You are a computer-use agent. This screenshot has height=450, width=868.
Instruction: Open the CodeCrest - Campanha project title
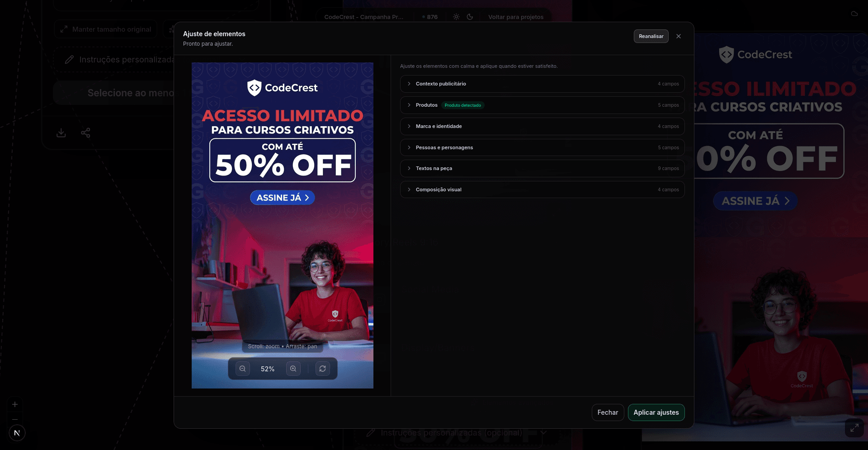click(364, 17)
